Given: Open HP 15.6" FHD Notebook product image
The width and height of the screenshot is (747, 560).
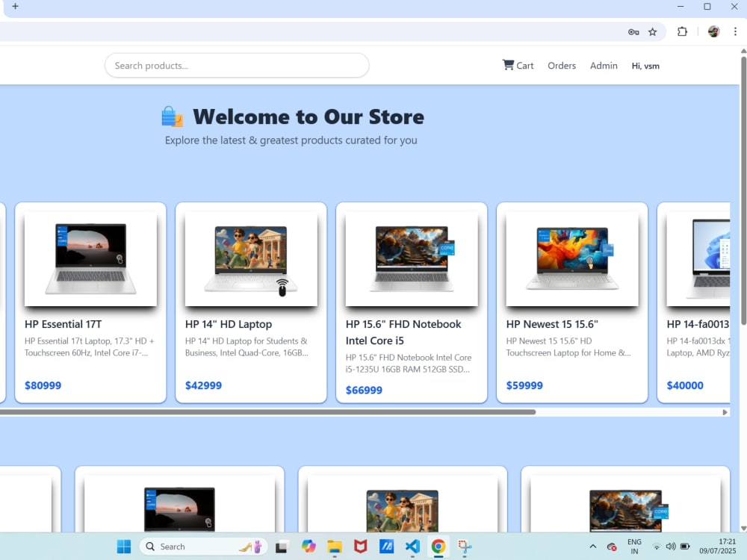Looking at the screenshot, I should tap(412, 258).
